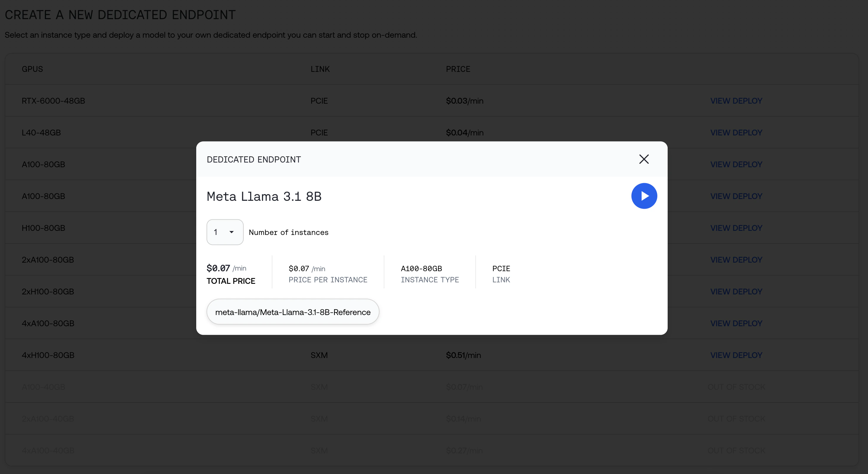Click View Deploy for 4xH100-80GB

[x=736, y=355]
